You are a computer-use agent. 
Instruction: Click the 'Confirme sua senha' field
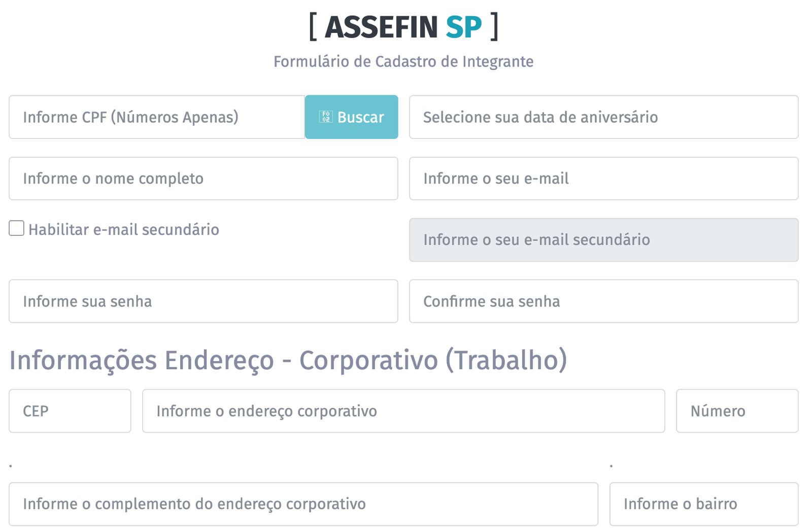point(603,301)
